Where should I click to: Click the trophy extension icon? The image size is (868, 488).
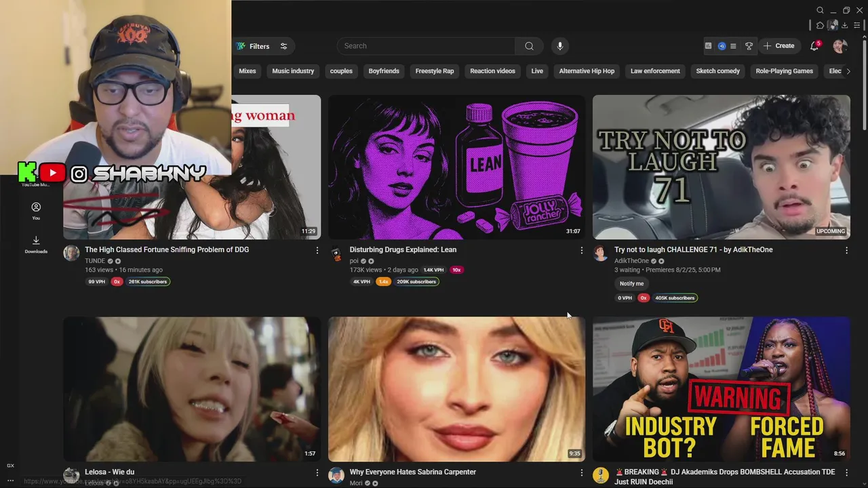749,46
